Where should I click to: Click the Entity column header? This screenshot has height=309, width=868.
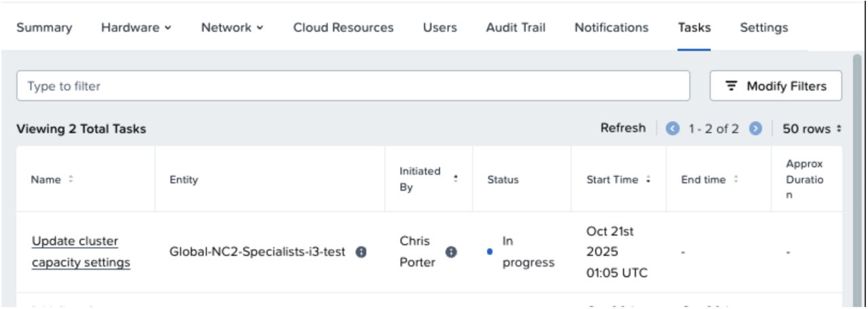tap(184, 179)
